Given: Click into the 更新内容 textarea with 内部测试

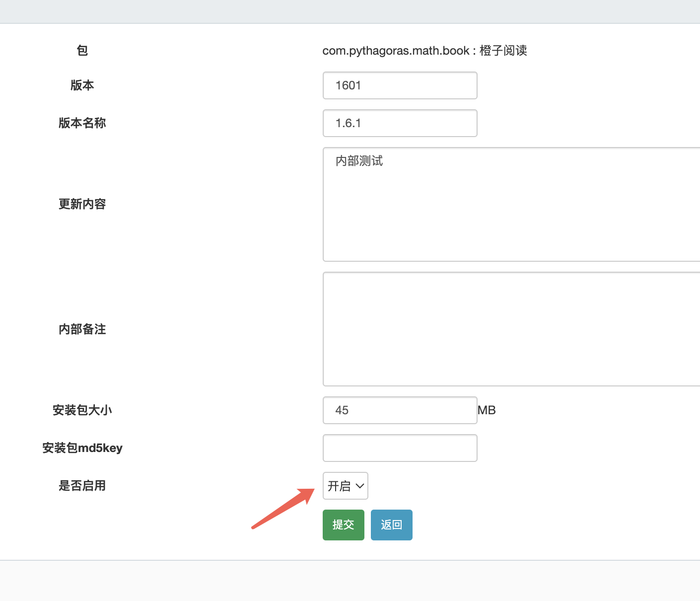Looking at the screenshot, I should click(511, 204).
